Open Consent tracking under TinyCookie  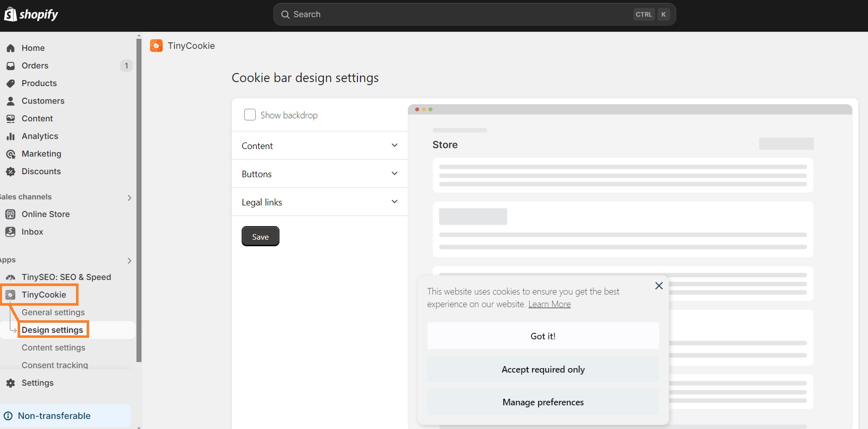coord(55,366)
